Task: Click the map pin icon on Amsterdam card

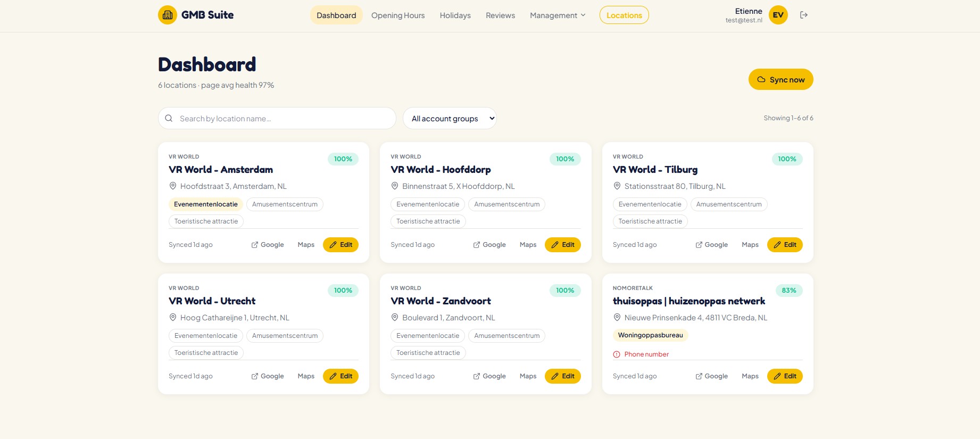Action: point(173,186)
